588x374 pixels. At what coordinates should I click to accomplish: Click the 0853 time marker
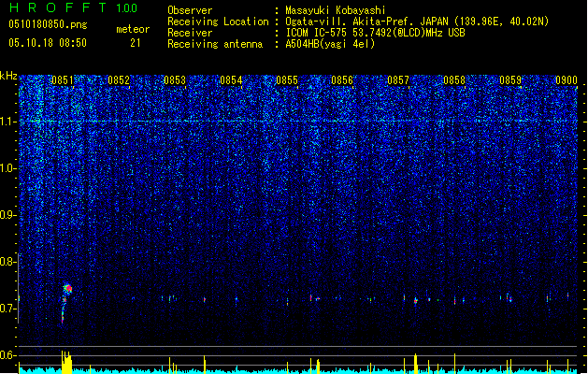(175, 80)
